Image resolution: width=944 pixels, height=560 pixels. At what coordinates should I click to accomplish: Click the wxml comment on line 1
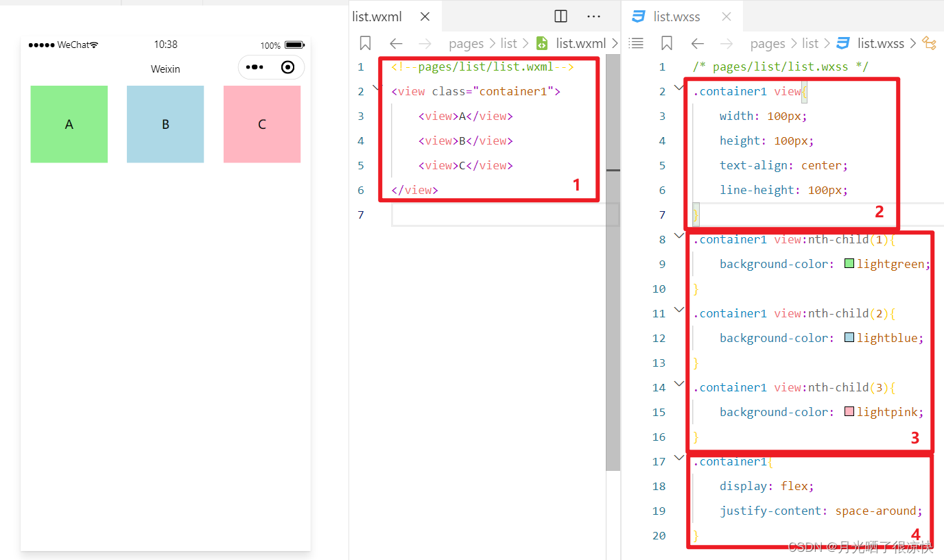pyautogui.click(x=482, y=66)
